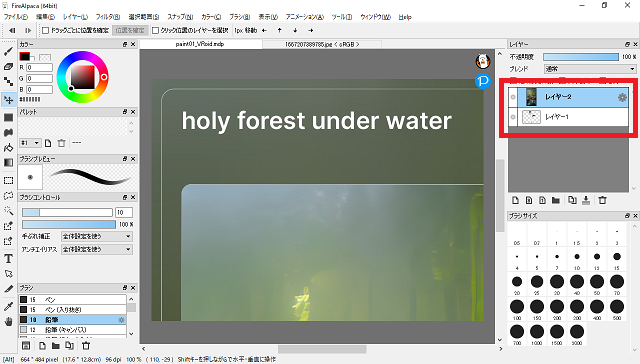This screenshot has height=364, width=640.
Task: Select the Eraser tool
Action: [8, 67]
